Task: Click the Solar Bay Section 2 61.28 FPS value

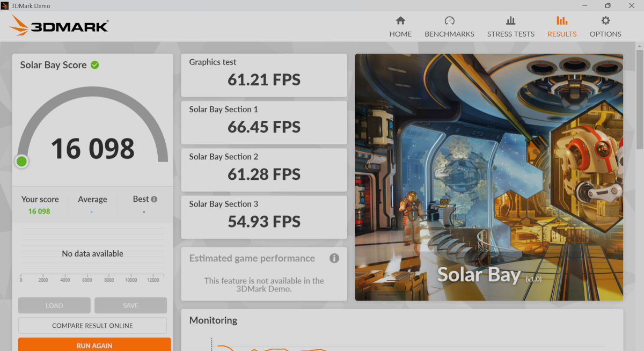Action: (264, 174)
